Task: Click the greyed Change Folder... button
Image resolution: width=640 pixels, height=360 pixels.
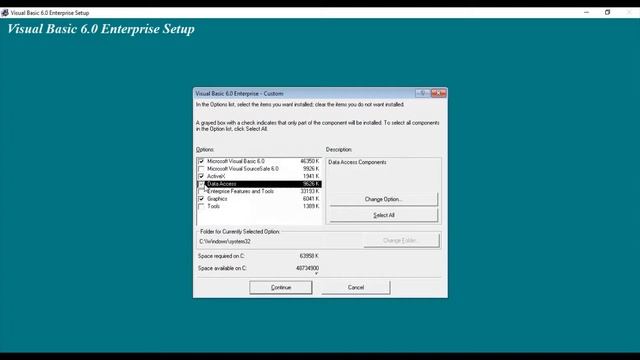Action: (x=401, y=240)
